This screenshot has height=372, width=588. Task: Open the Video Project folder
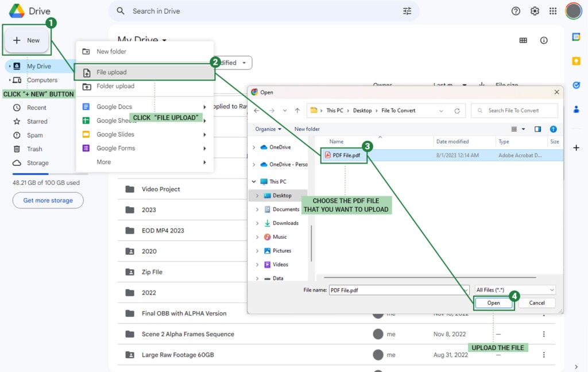[x=161, y=189]
